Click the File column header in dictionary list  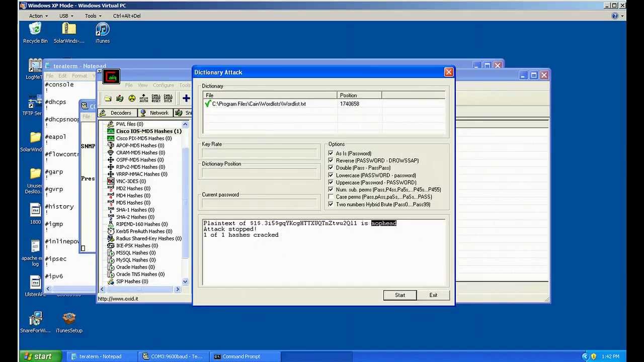point(270,96)
